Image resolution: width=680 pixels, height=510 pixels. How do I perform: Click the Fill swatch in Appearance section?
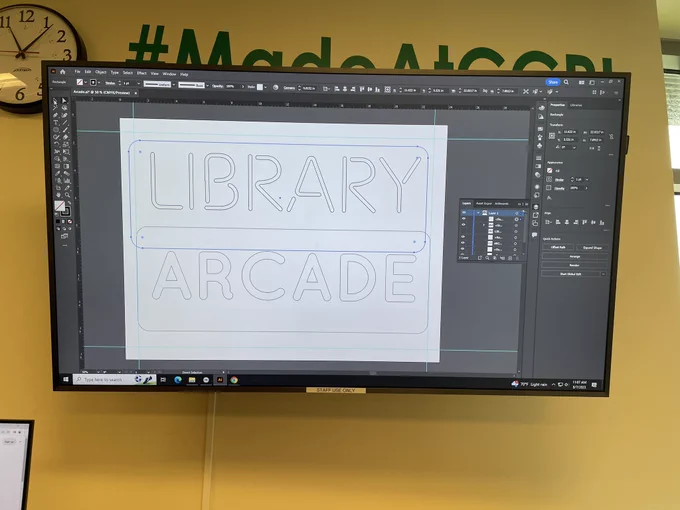tap(549, 170)
